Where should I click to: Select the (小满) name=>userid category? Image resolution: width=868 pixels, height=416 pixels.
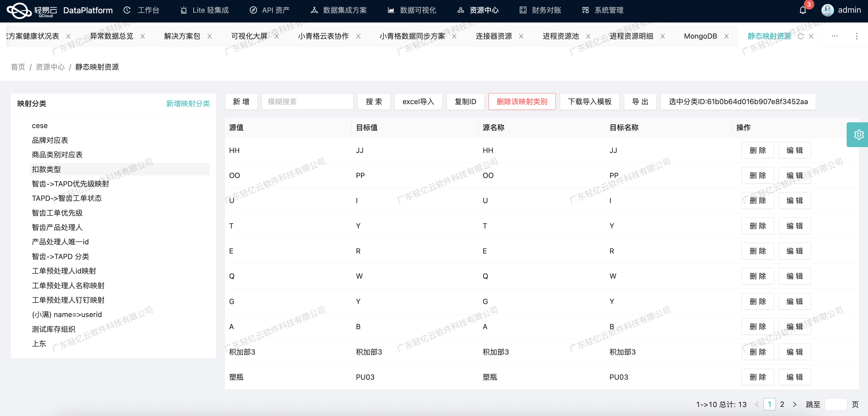67,314
